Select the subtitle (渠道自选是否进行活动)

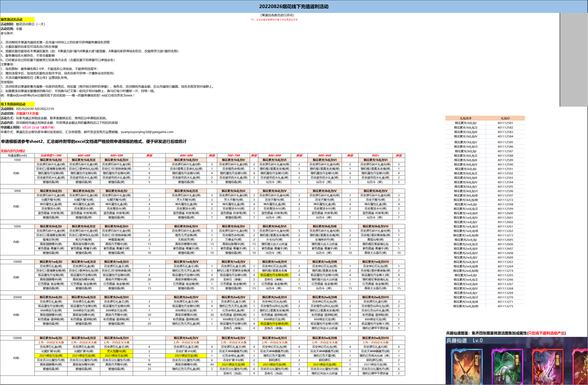tap(277, 15)
